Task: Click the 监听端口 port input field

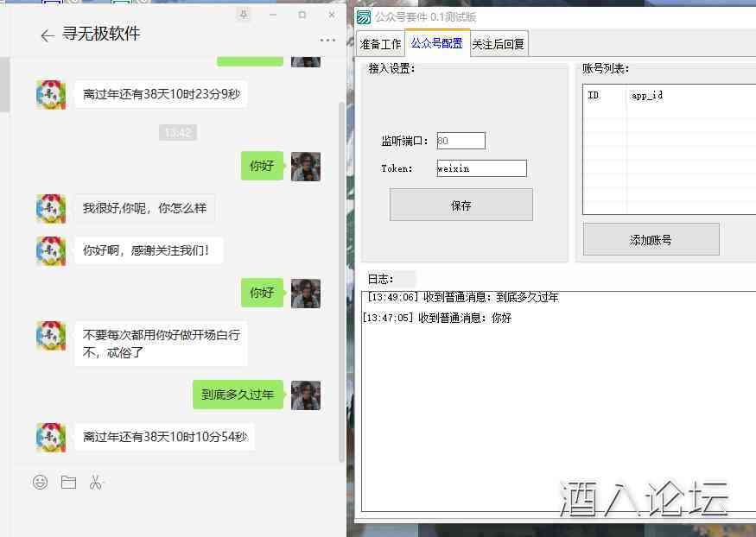Action: click(x=462, y=140)
